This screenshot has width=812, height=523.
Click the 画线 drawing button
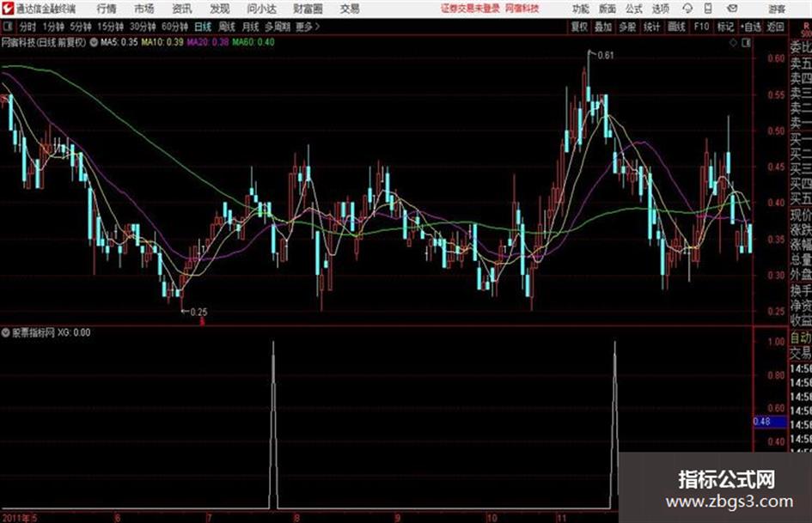676,27
